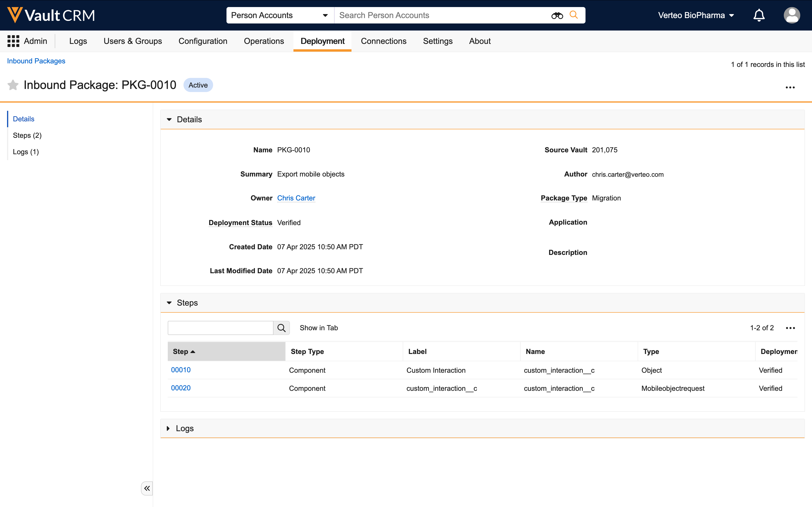The width and height of the screenshot is (812, 507).
Task: Click the Steps search magnifier button
Action: tap(281, 328)
